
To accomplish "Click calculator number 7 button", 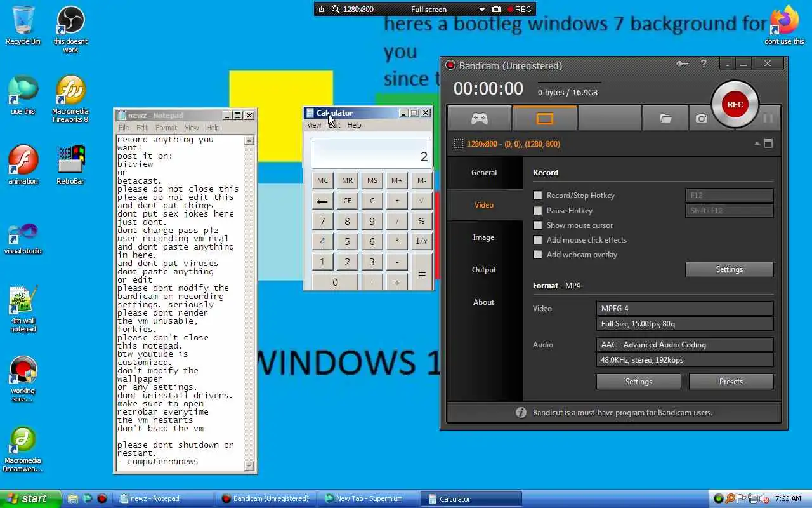I will pyautogui.click(x=322, y=221).
